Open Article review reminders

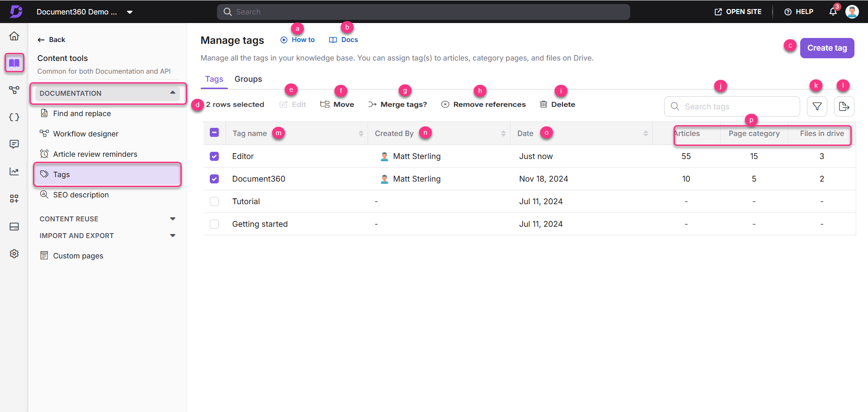point(95,154)
